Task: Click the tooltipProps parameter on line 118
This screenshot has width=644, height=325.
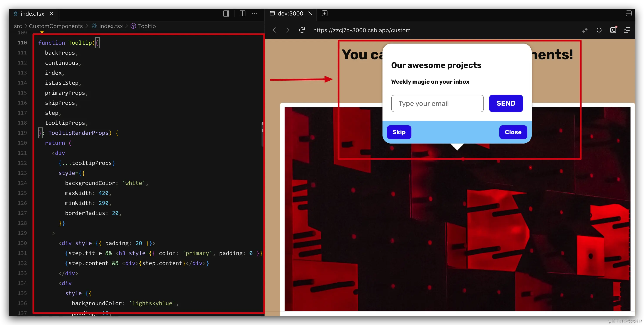Action: [66, 123]
